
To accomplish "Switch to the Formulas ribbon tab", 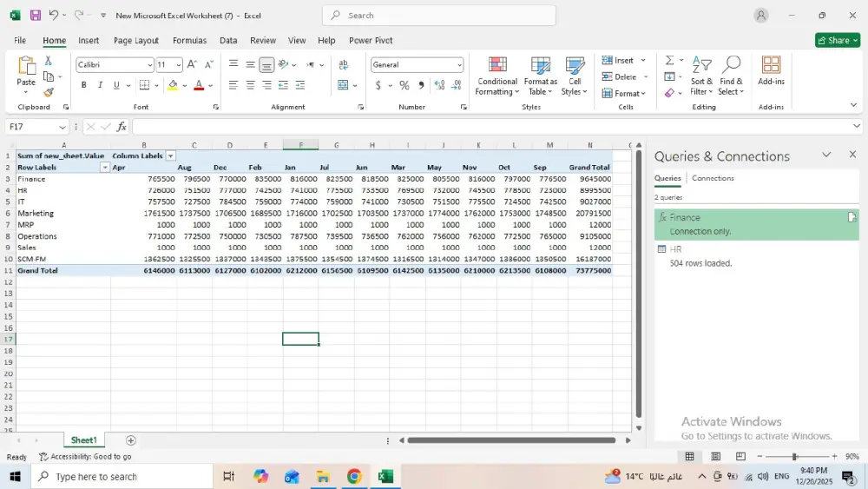I will coord(189,41).
